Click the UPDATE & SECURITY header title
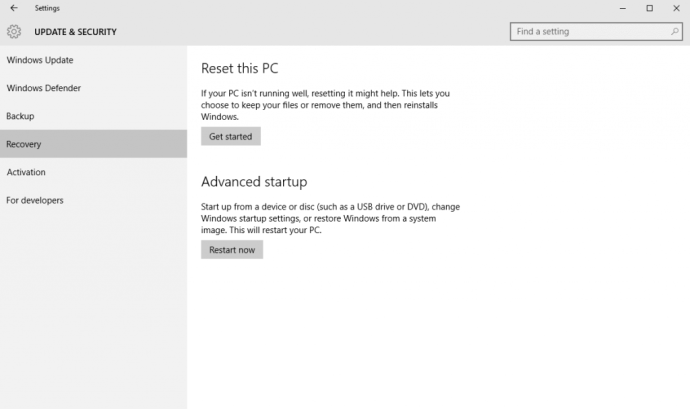 [75, 32]
